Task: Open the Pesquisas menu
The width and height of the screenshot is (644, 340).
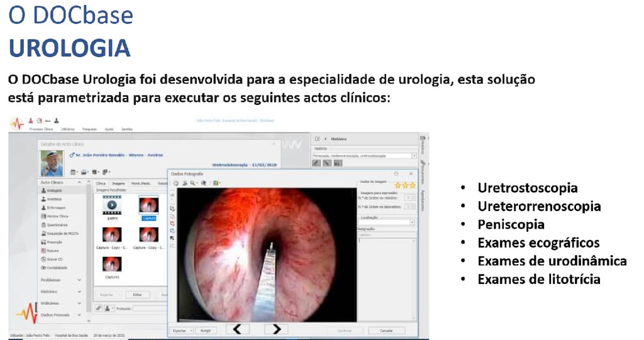Action: (x=89, y=129)
